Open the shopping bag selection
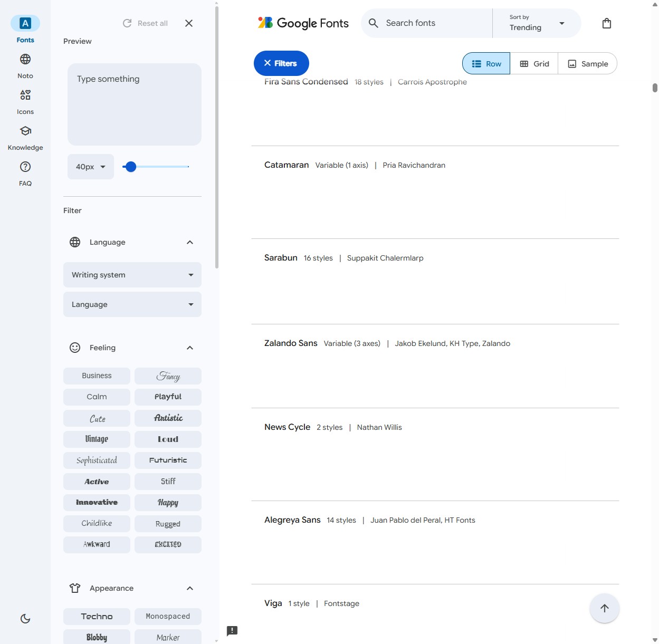This screenshot has width=659, height=644. pos(607,23)
